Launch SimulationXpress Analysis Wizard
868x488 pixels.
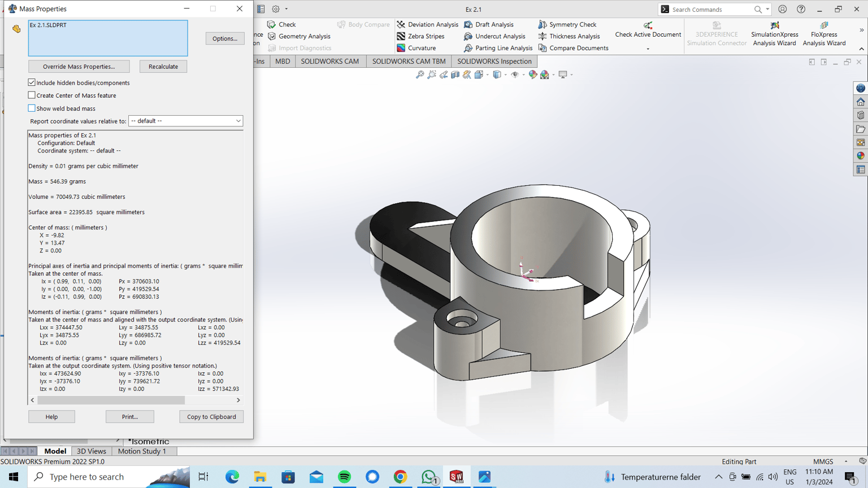click(x=775, y=34)
